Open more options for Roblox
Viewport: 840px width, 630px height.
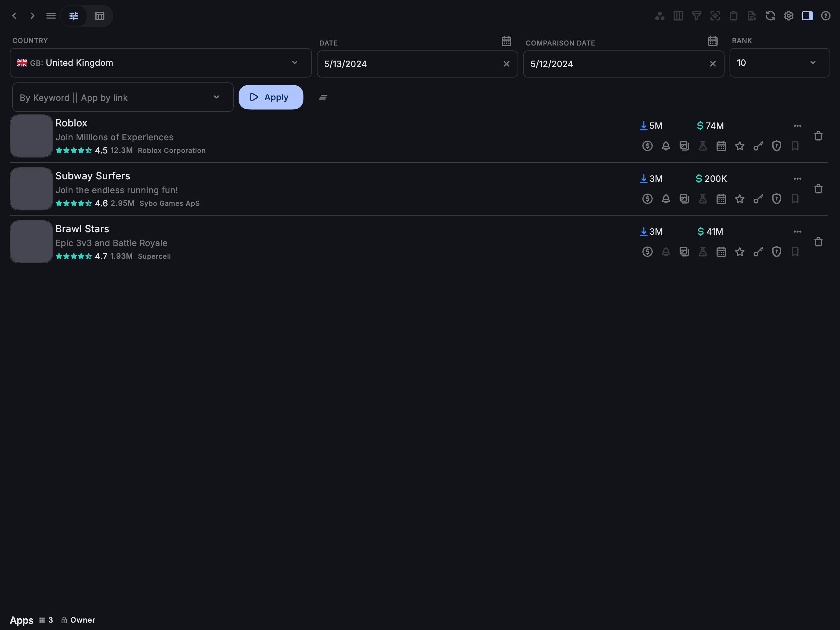pyautogui.click(x=798, y=126)
